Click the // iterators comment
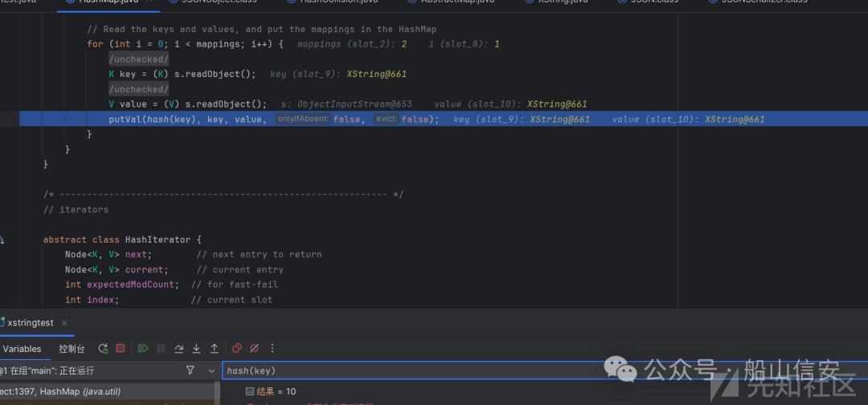The width and height of the screenshot is (868, 405). point(76,210)
